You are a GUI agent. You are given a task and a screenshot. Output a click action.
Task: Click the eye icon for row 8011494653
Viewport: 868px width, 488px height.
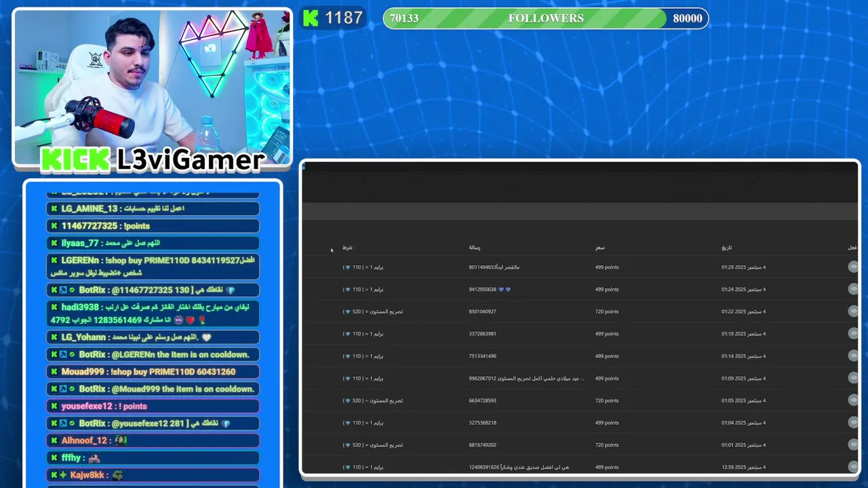coord(853,267)
